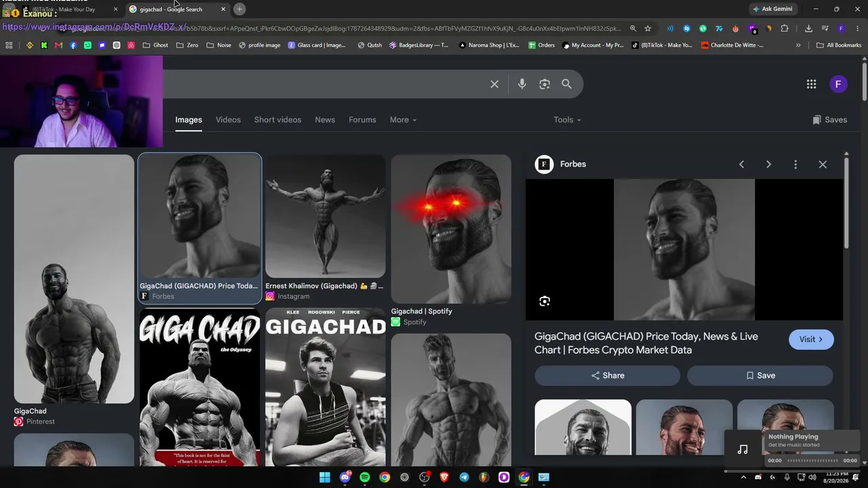Open Chrome media controls icon
868x488 pixels.
pos(825,28)
